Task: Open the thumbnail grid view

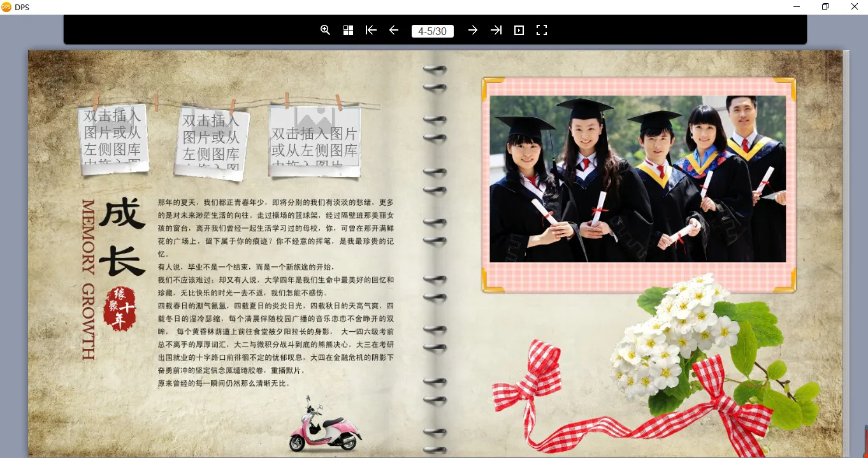Action: [348, 30]
